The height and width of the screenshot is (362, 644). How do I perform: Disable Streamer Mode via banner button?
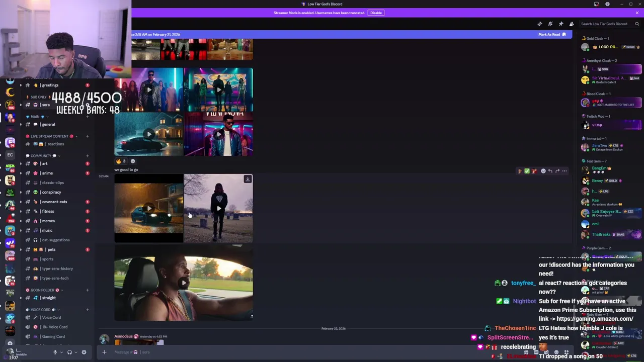click(x=376, y=13)
